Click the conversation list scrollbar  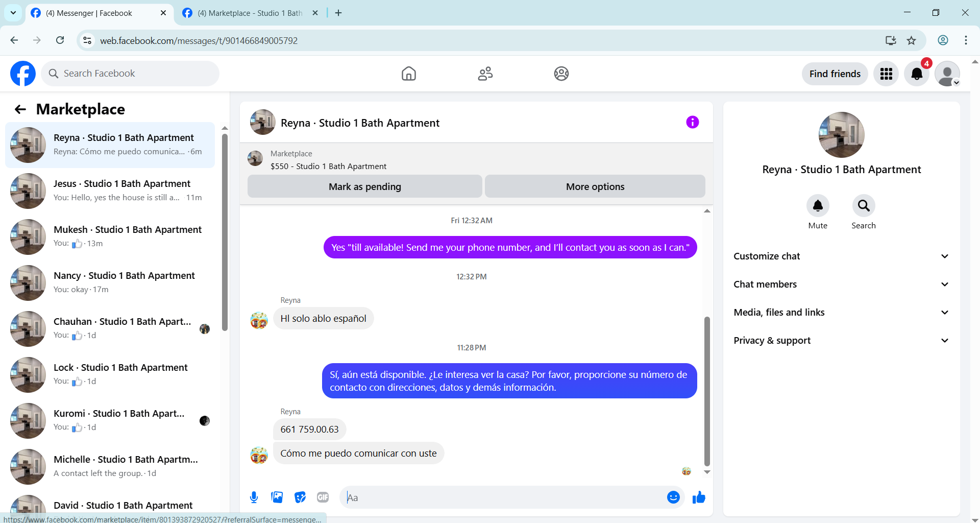point(225,232)
